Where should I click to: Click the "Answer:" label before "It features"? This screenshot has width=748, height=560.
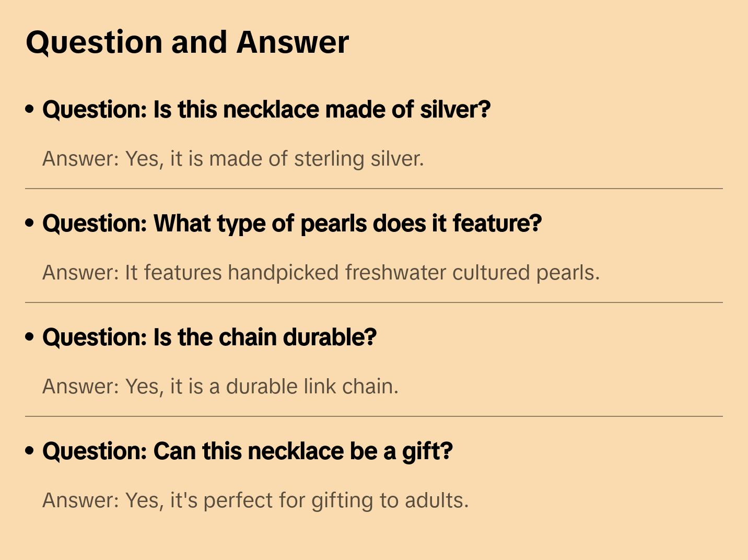click(x=81, y=273)
